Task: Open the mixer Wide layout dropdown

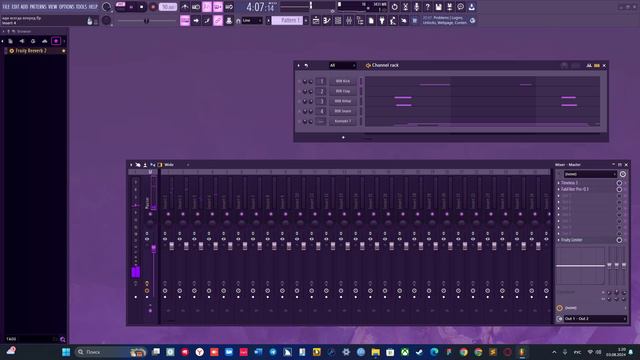Action: coord(176,165)
